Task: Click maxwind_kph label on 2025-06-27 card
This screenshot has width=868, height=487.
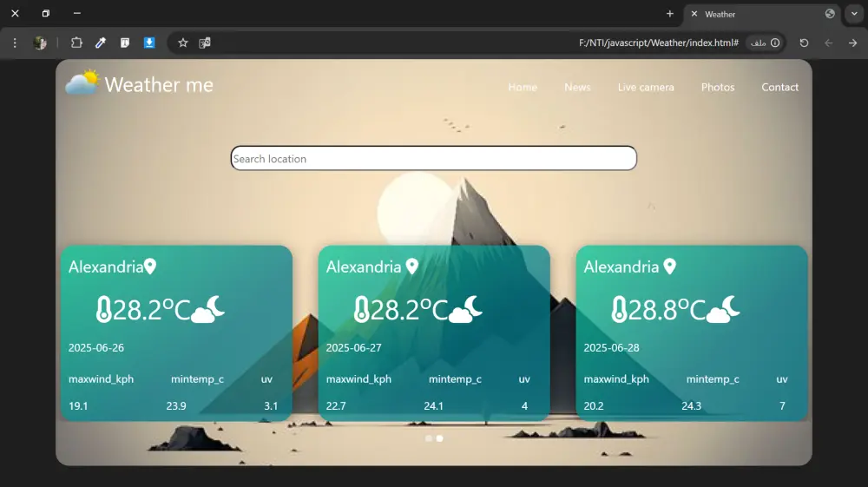Action: (x=358, y=379)
